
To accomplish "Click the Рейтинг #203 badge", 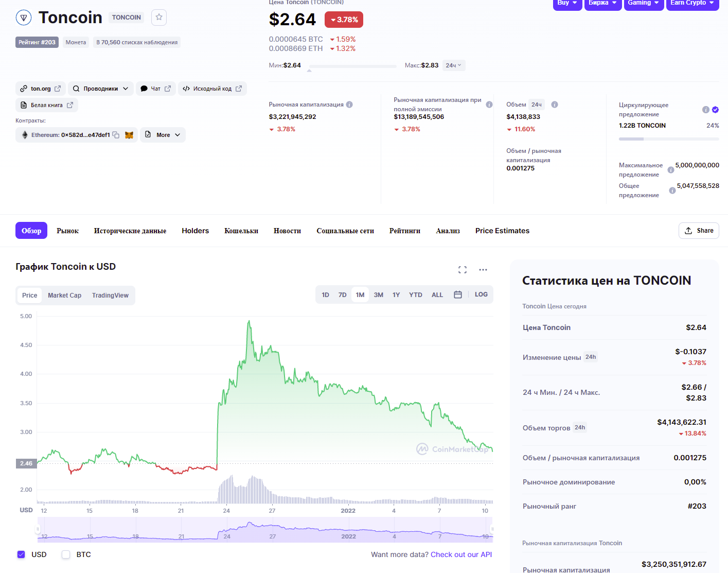I will pos(37,42).
